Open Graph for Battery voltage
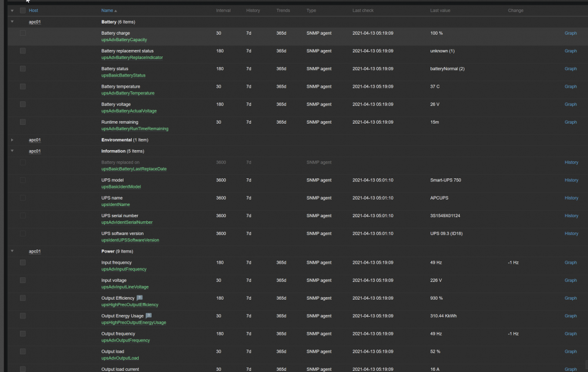The image size is (588, 372). [x=570, y=104]
